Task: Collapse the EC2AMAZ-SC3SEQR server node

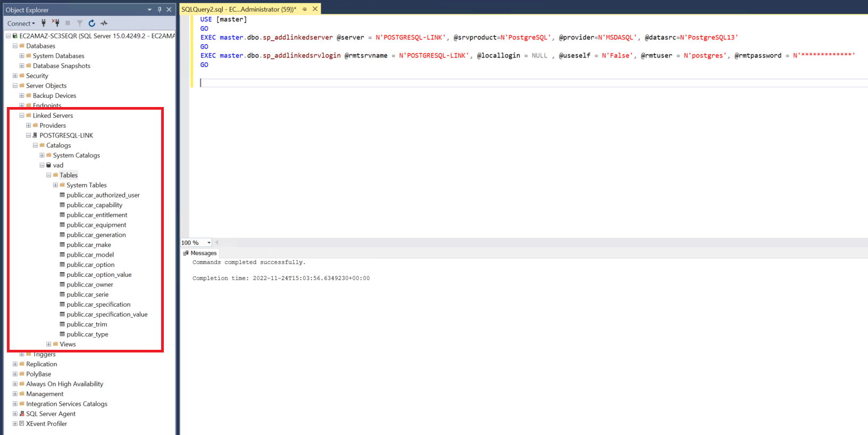Action: (8, 36)
